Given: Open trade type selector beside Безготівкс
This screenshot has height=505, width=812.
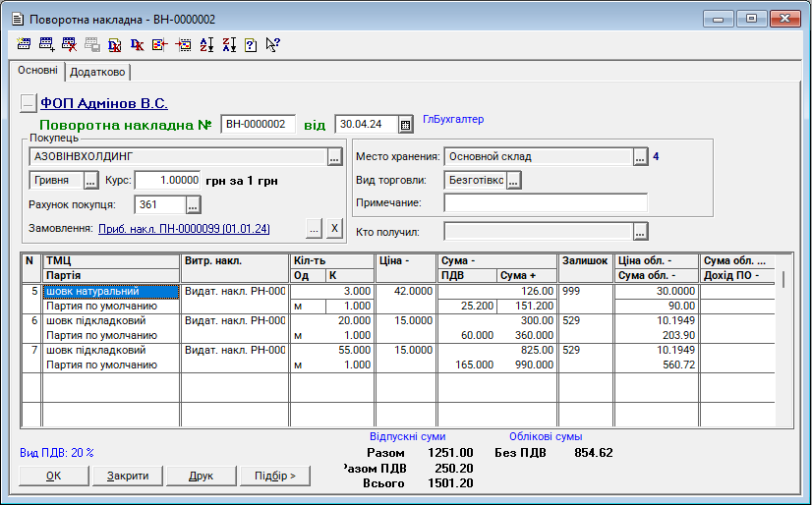Looking at the screenshot, I should tap(513, 180).
